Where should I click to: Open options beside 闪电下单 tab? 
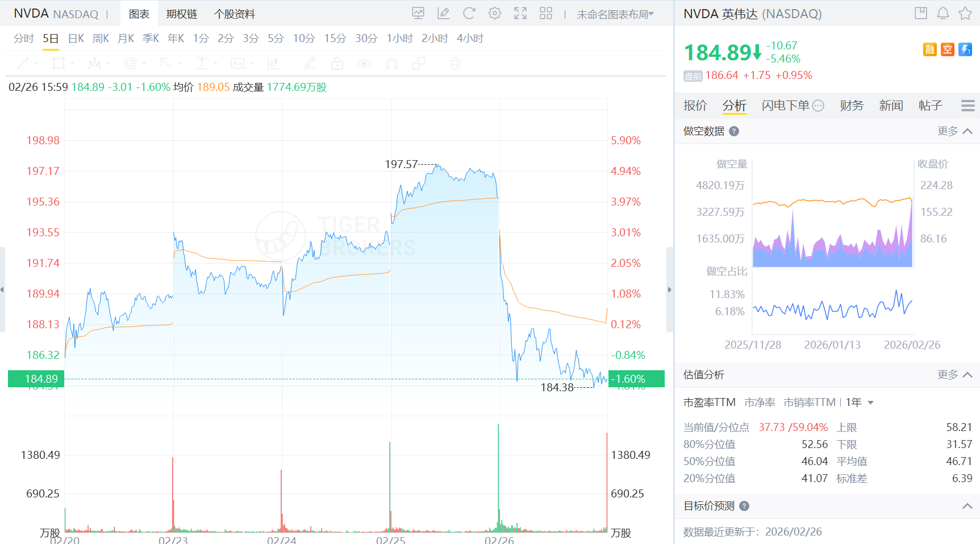(818, 106)
